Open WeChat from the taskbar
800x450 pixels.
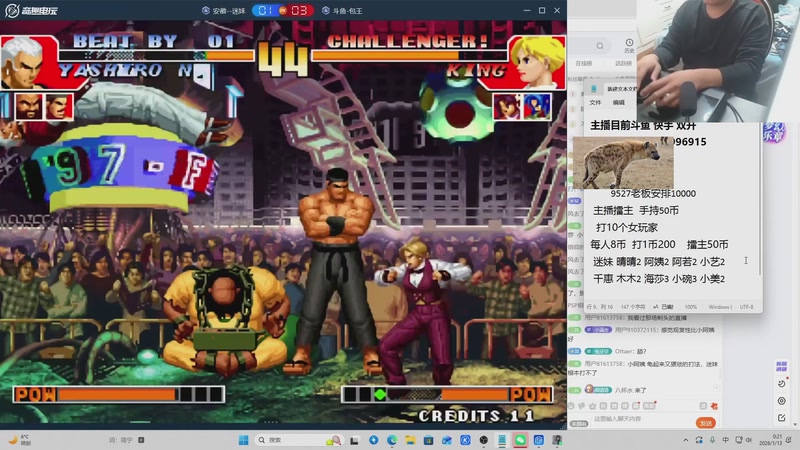[x=520, y=440]
